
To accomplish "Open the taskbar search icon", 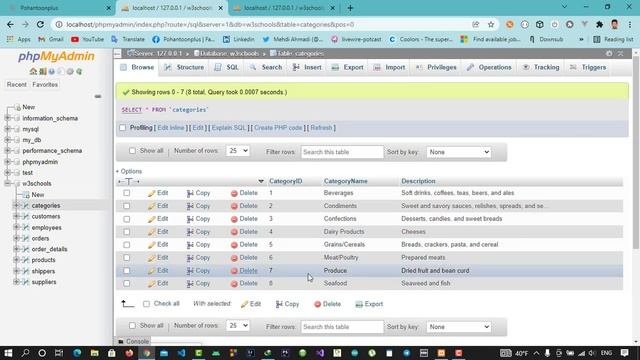I will (25, 353).
